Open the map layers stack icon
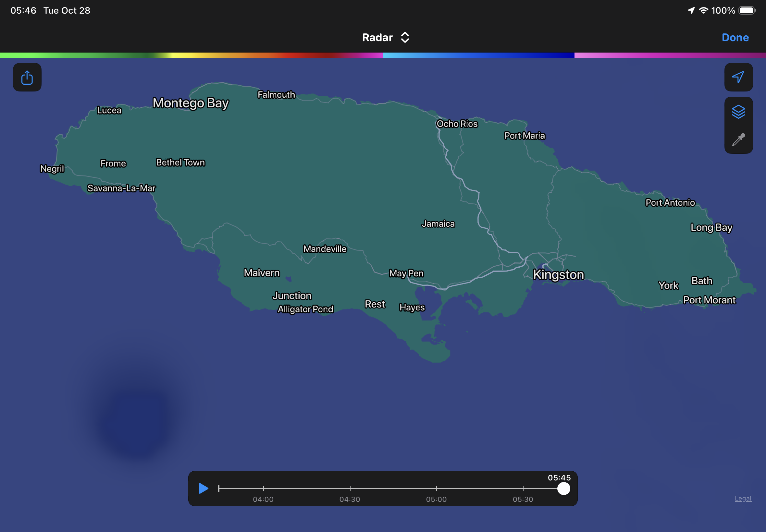Image resolution: width=766 pixels, height=532 pixels. [x=738, y=111]
